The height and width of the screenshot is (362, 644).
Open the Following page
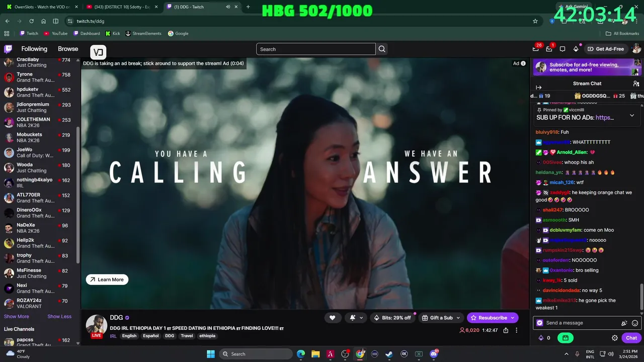(x=34, y=49)
